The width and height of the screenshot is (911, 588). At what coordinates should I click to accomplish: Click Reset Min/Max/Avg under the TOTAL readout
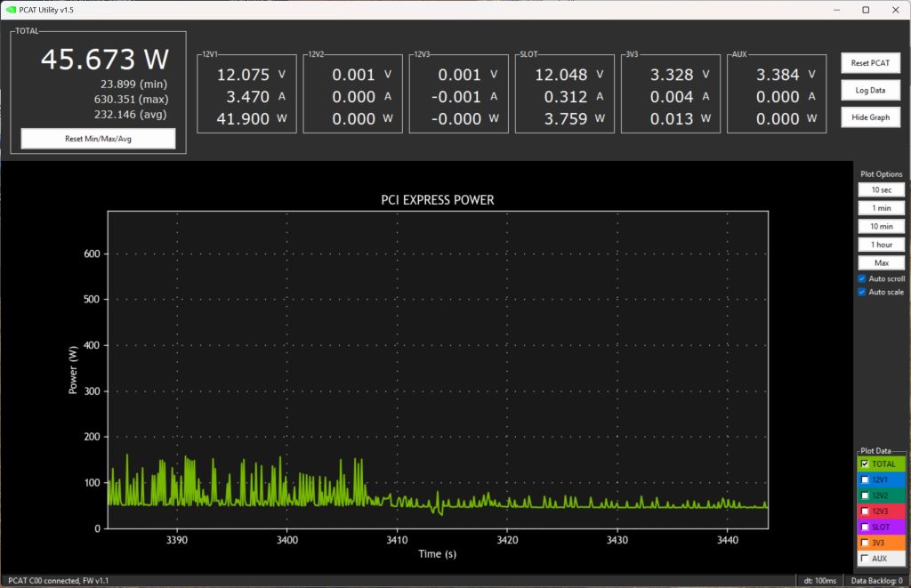tap(97, 138)
